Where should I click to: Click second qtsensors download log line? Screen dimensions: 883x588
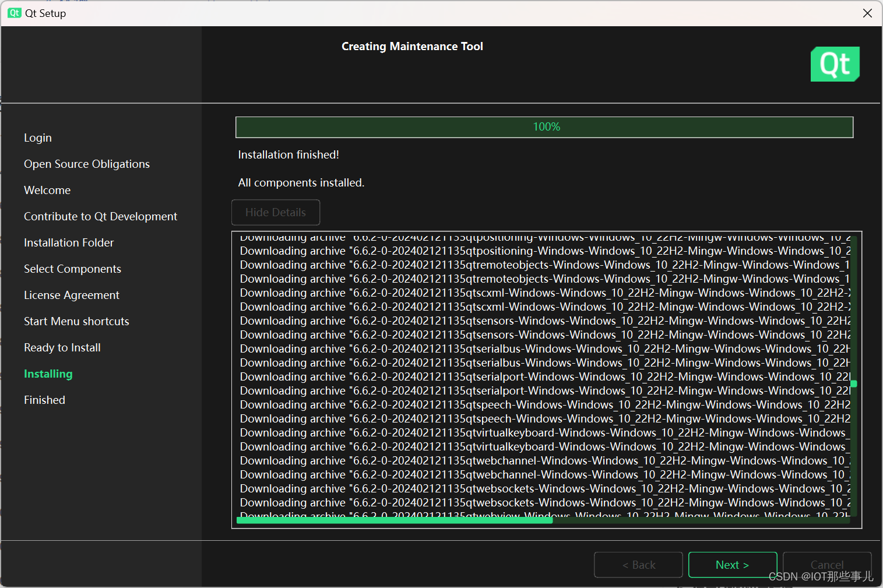coord(545,335)
